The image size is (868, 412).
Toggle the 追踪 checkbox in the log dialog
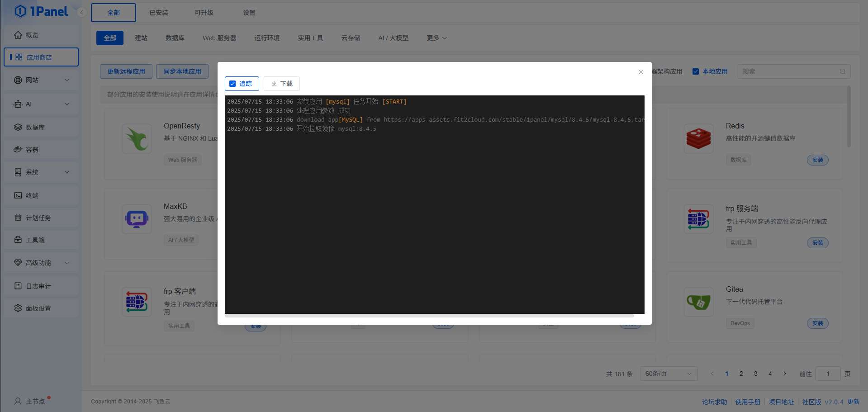pyautogui.click(x=232, y=83)
